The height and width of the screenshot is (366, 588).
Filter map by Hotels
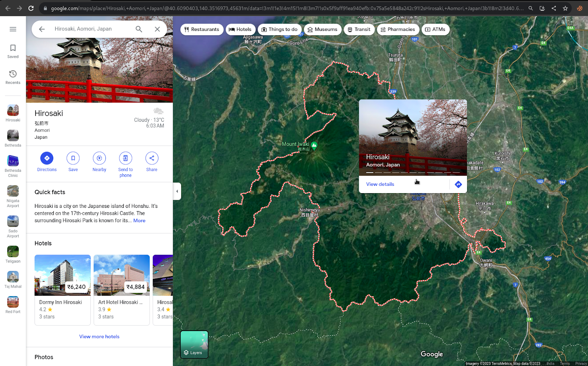[241, 29]
